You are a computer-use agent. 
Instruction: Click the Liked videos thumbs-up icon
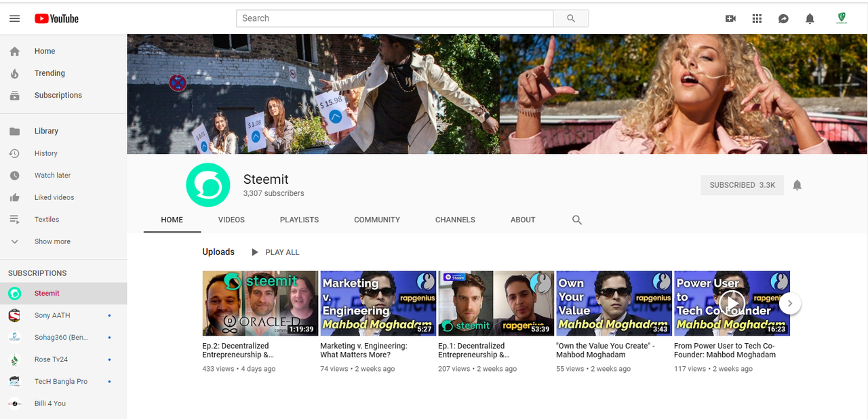pyautogui.click(x=14, y=198)
